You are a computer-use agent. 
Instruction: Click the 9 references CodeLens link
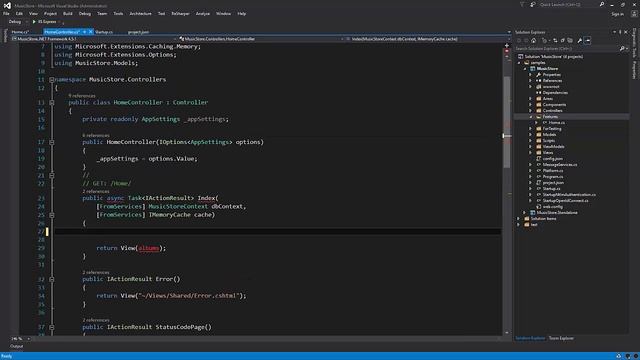82,96
